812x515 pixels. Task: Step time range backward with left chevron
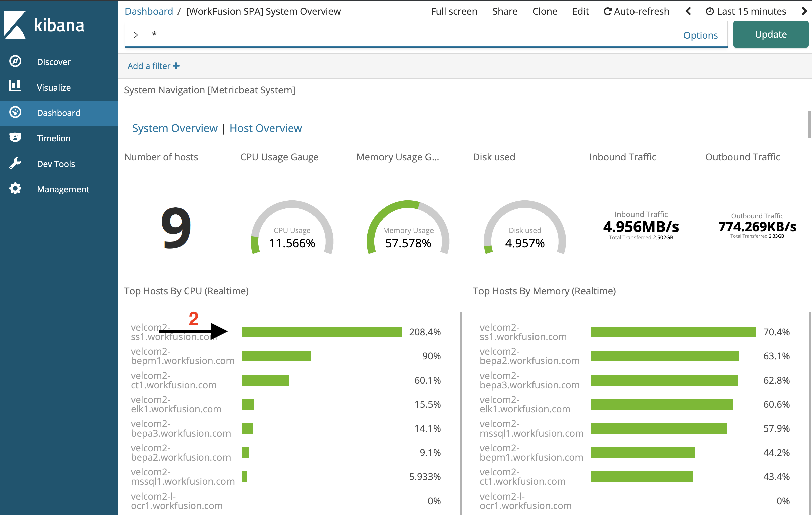(688, 11)
